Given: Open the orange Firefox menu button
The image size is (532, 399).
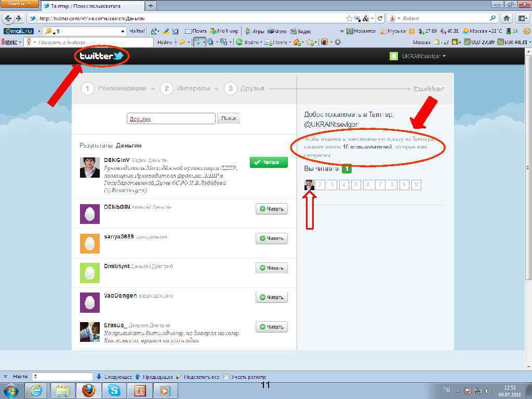Looking at the screenshot, I should pyautogui.click(x=19, y=4).
